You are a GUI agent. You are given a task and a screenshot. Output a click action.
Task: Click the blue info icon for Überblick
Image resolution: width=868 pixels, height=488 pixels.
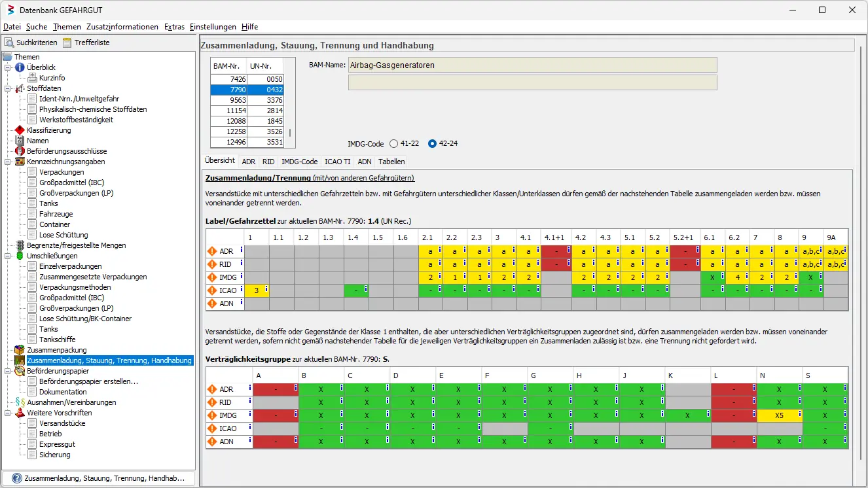(20, 67)
